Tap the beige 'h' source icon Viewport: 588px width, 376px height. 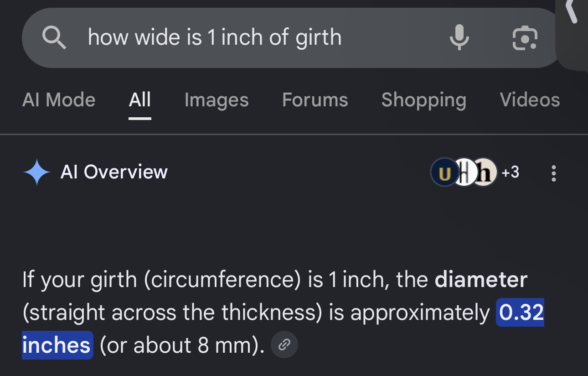pyautogui.click(x=485, y=172)
